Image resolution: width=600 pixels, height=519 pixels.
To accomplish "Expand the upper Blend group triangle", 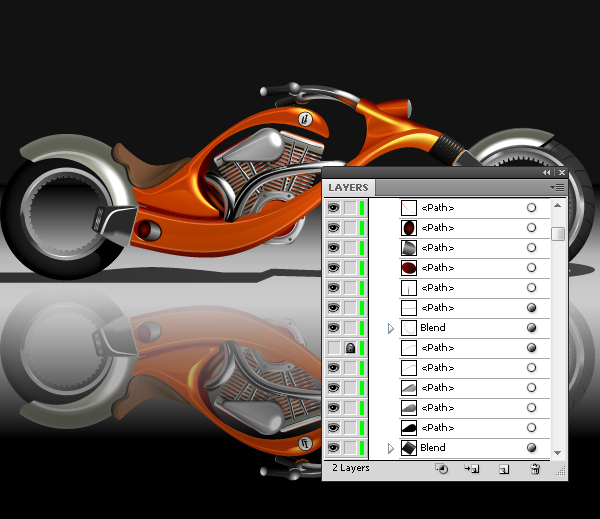I will [x=391, y=328].
